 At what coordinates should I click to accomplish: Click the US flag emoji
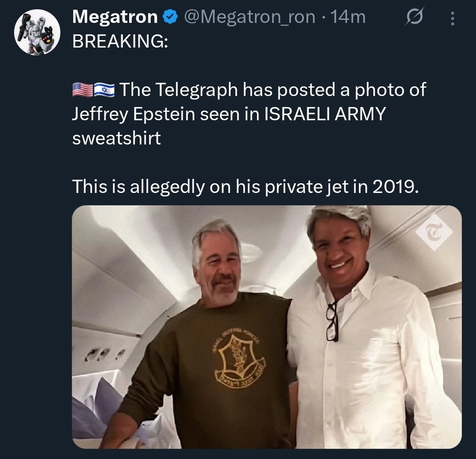(x=82, y=89)
